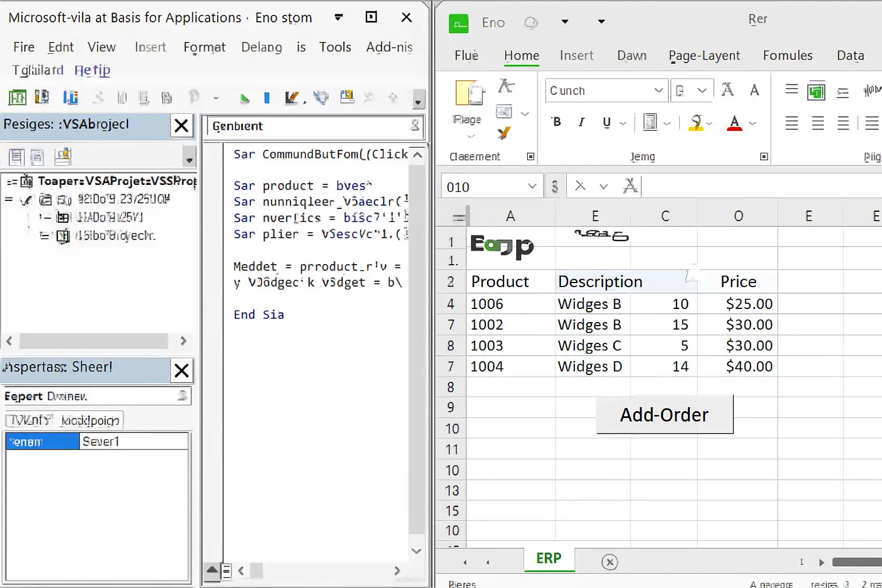Viewport: 882px width, 588px height.
Task: Select the ERP sheet tab
Action: [548, 559]
